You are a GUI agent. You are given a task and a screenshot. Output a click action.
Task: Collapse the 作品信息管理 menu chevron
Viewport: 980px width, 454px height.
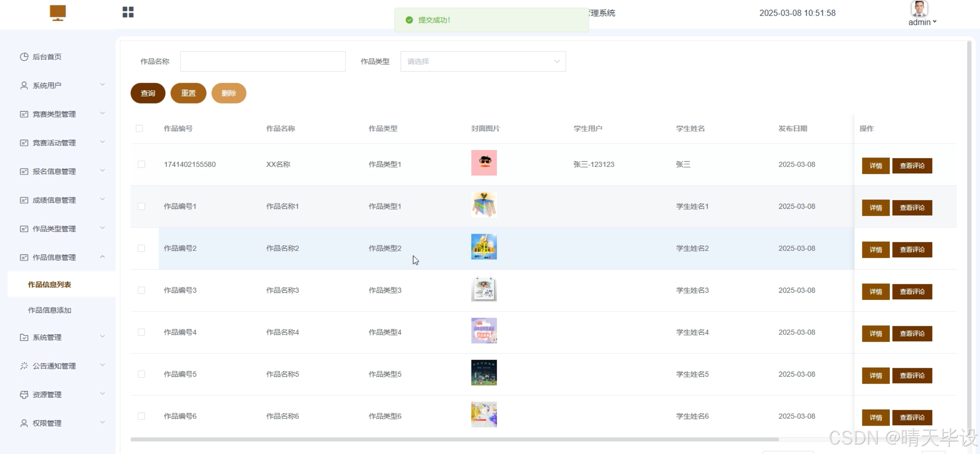pos(102,257)
